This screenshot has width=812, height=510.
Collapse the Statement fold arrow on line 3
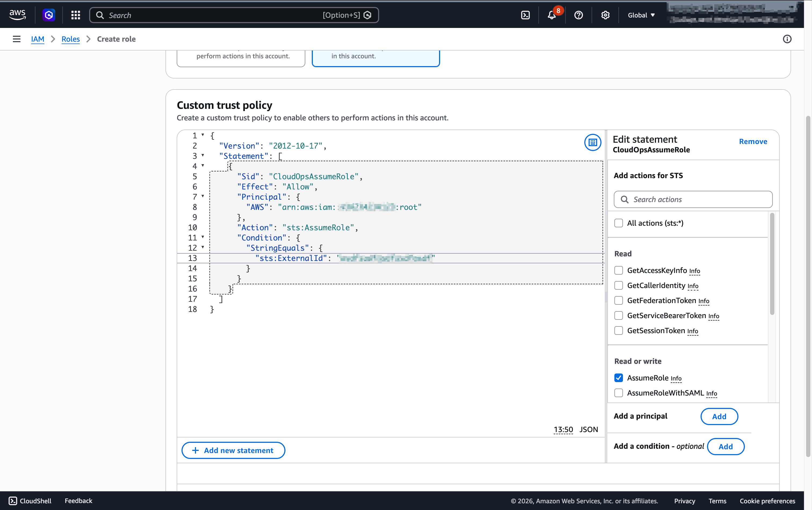point(202,155)
